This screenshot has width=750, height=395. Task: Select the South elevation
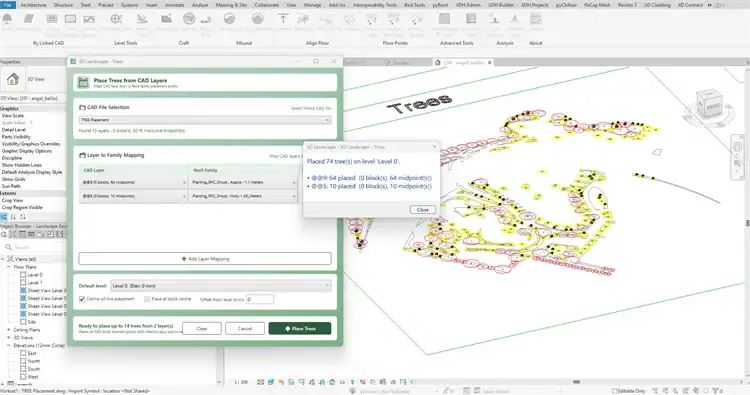(x=34, y=369)
